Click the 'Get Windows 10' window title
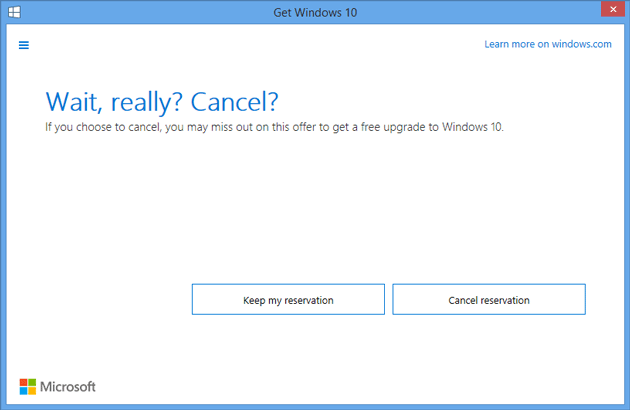This screenshot has width=630, height=410. point(315,12)
